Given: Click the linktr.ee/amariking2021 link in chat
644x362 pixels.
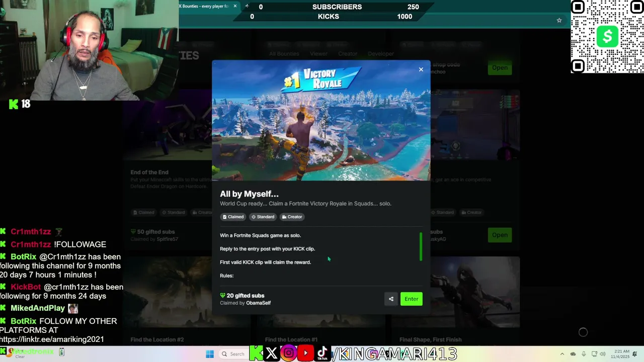Looking at the screenshot, I should tap(52, 339).
